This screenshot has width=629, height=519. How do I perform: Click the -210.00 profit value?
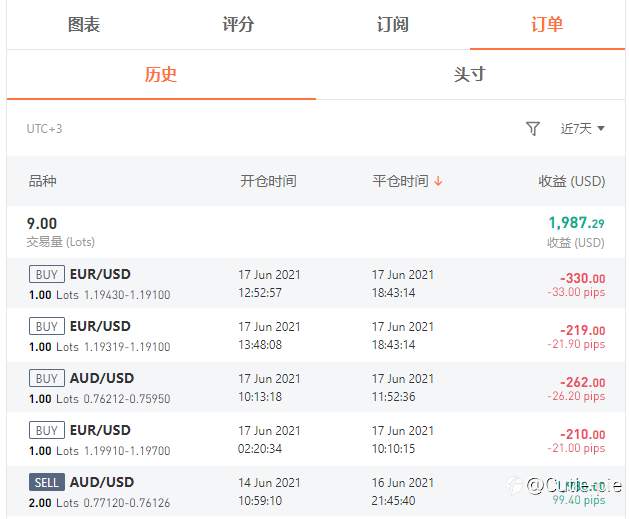coord(583,434)
